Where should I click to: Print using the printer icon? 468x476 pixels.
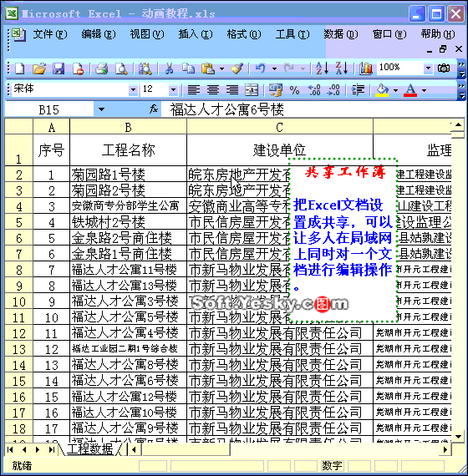pyautogui.click(x=101, y=68)
